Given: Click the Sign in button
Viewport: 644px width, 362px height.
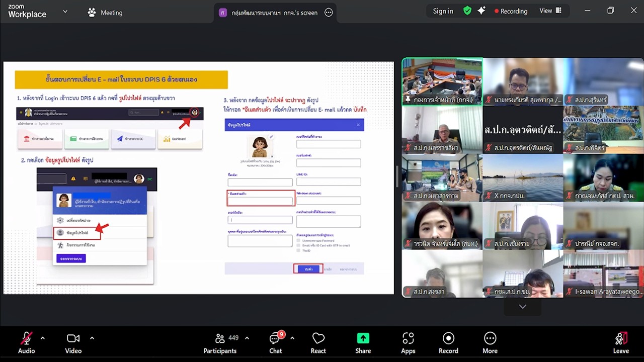Looking at the screenshot, I should (x=443, y=11).
